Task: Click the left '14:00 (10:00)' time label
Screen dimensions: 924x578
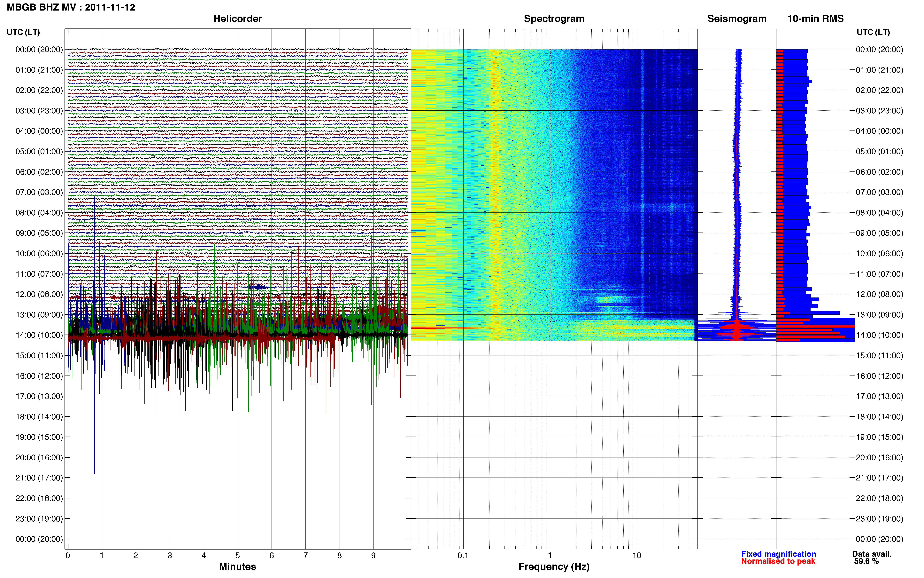Action: point(39,335)
